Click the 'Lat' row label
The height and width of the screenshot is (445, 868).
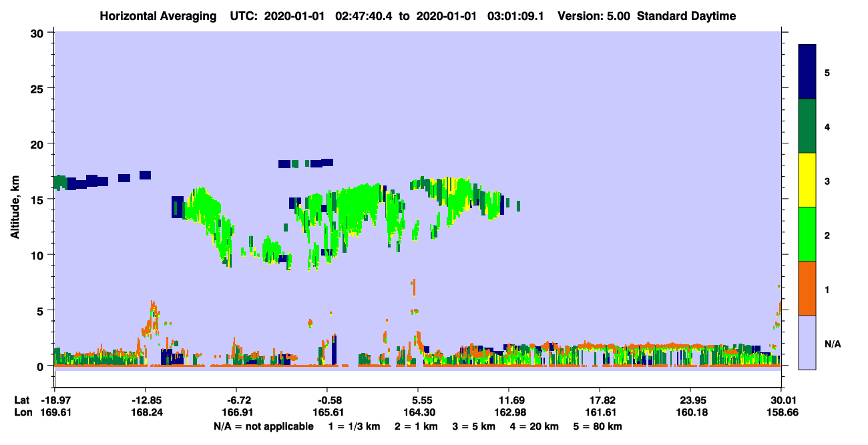point(22,400)
